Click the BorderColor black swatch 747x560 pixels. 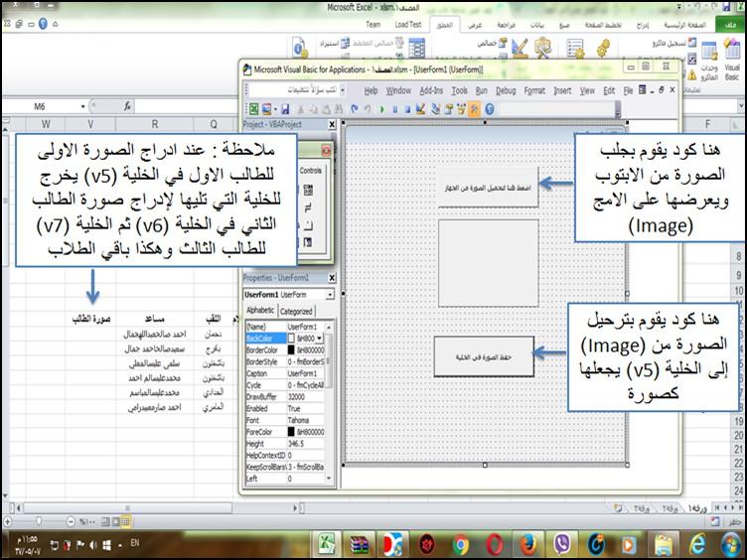(x=291, y=350)
